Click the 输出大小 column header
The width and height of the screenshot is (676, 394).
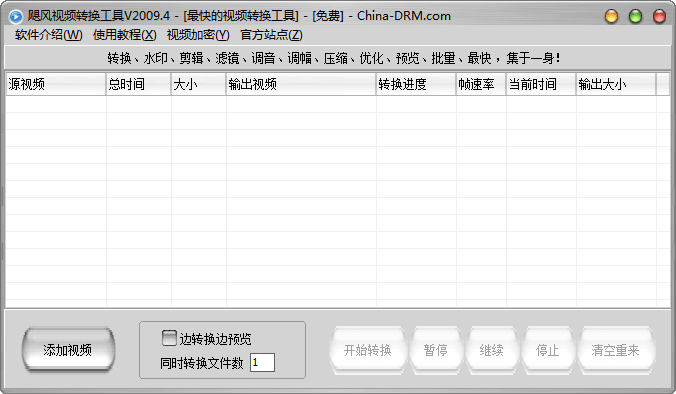coord(616,84)
